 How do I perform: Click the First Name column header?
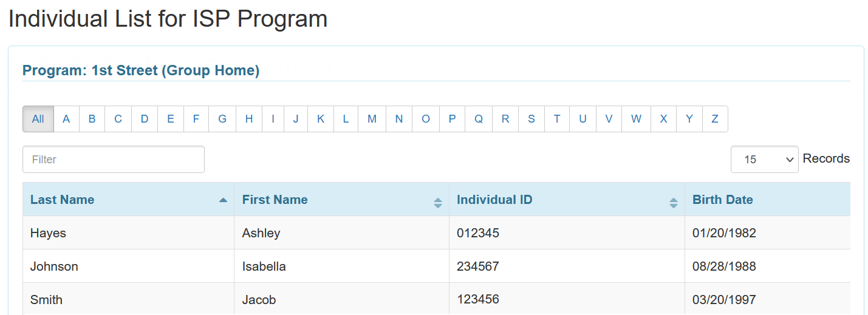pos(341,199)
